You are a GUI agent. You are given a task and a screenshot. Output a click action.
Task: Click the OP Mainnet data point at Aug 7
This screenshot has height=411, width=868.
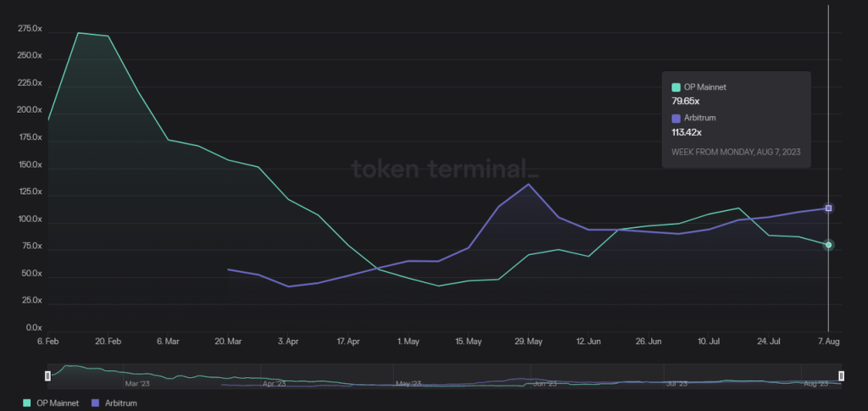[829, 245]
